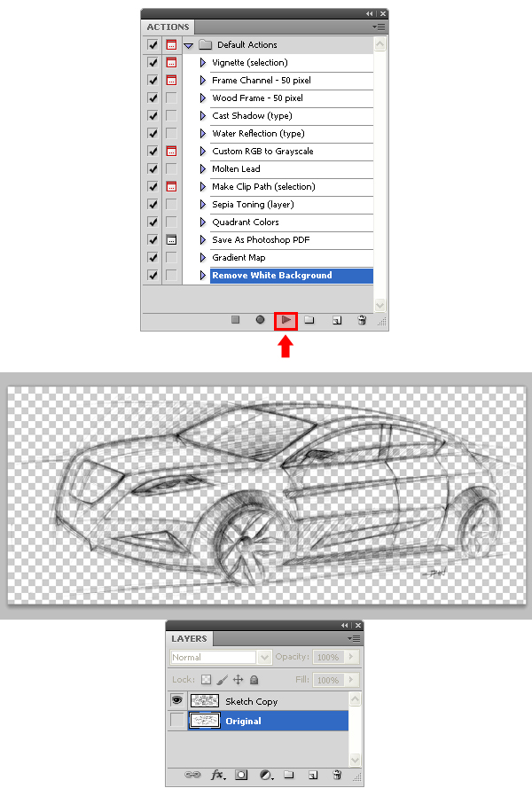Screen dimensions: 532x796
Task: Switch to the LAYERS tab
Action: (x=189, y=638)
